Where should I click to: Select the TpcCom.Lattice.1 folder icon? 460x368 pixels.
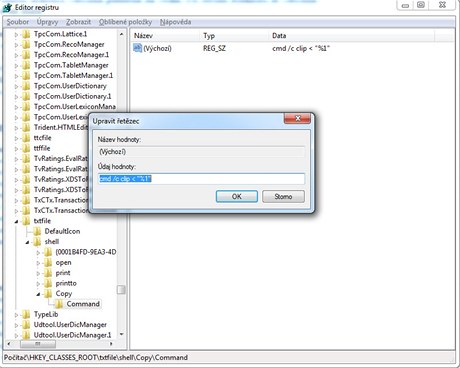[26, 34]
